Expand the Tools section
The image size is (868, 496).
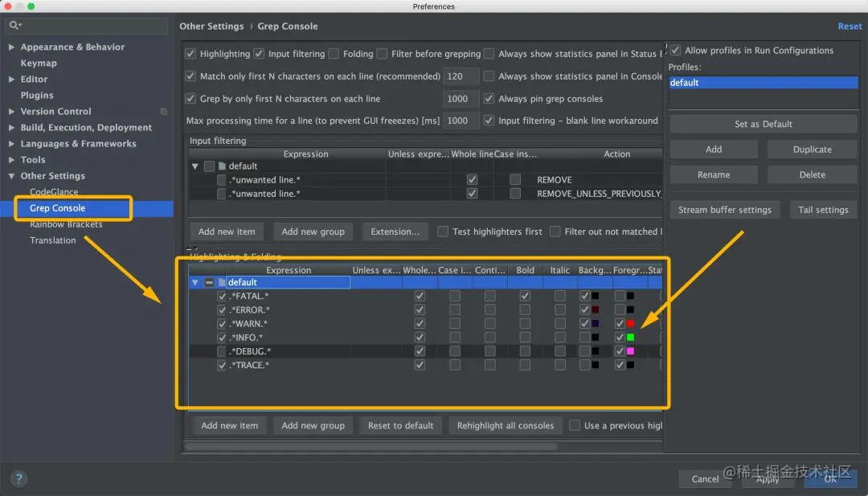pos(11,159)
